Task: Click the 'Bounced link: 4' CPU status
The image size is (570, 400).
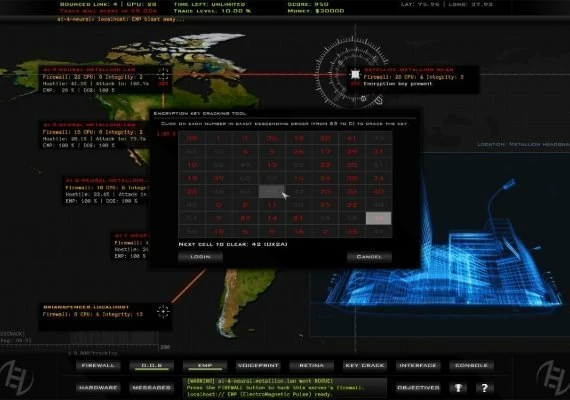Action: [x=108, y=4]
